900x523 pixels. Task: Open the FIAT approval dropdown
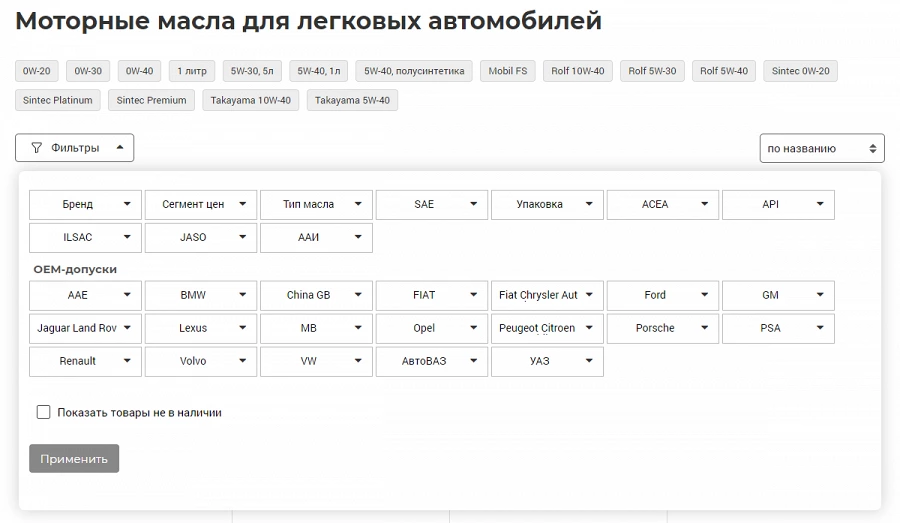432,295
